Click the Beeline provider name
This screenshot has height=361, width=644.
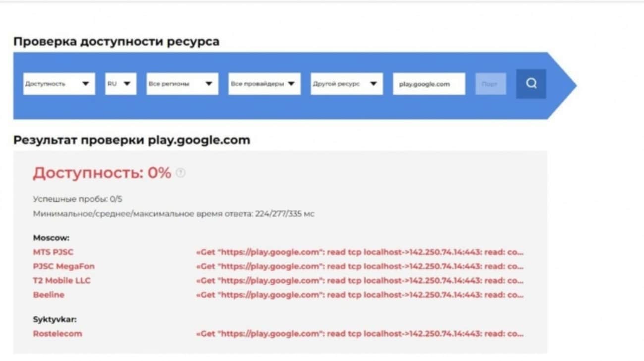[x=49, y=295]
